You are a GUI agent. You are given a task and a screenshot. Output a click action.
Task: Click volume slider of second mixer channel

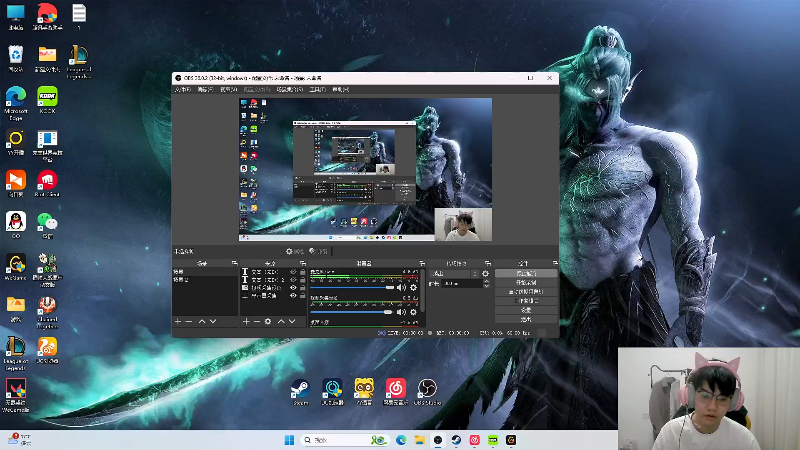point(351,312)
